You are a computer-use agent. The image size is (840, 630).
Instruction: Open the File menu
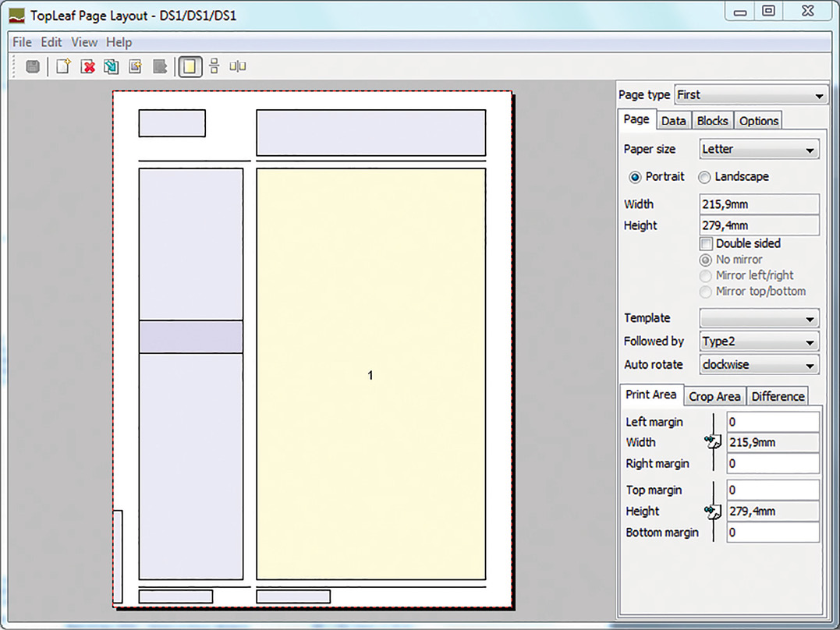click(x=22, y=42)
